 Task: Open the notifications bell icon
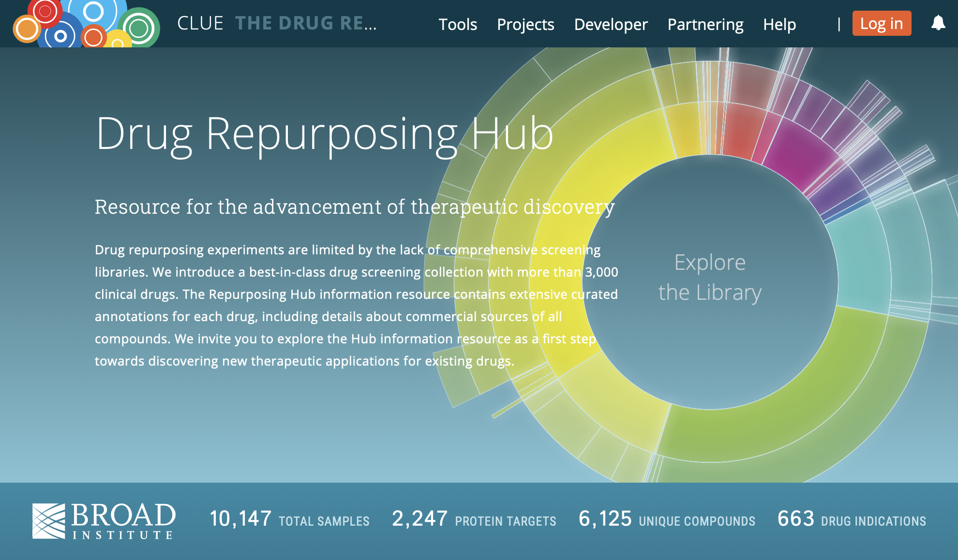(x=938, y=23)
